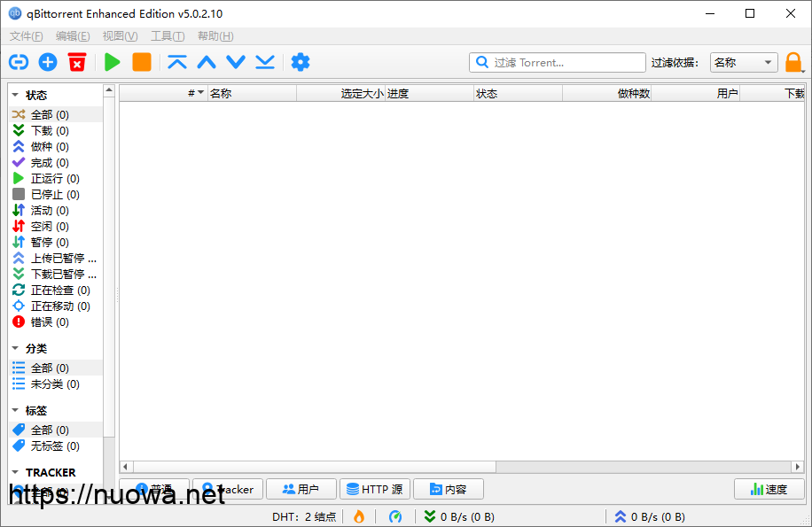The width and height of the screenshot is (812, 527).
Task: Move torrent to top of queue
Action: click(177, 62)
